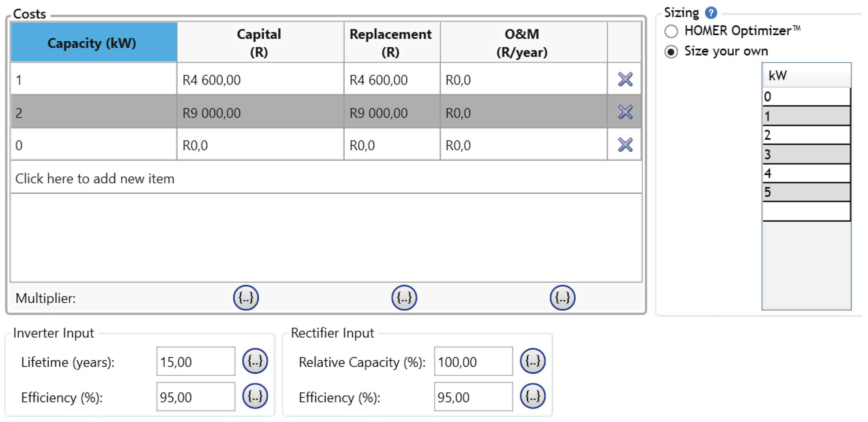The height and width of the screenshot is (422, 868).
Task: Open sensitivity for inverter Lifetime
Action: (x=255, y=361)
